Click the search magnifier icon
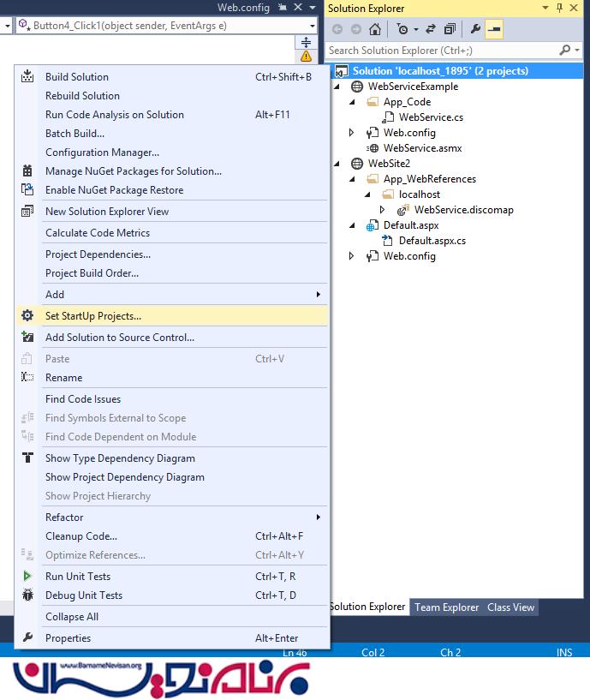This screenshot has width=590, height=700. [x=566, y=51]
